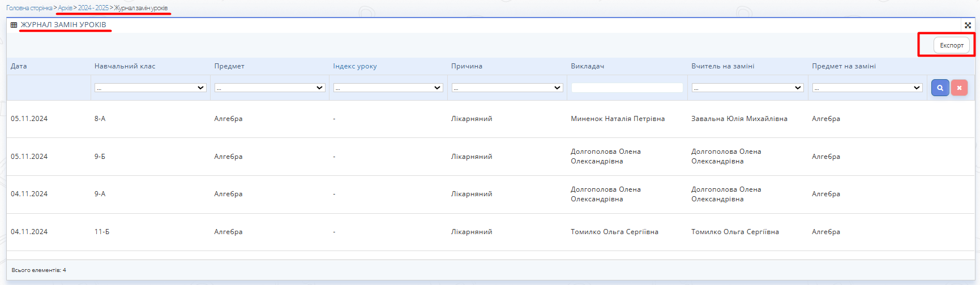Go to Головна сторінка breadcrumb
The image size is (980, 285).
[x=29, y=8]
